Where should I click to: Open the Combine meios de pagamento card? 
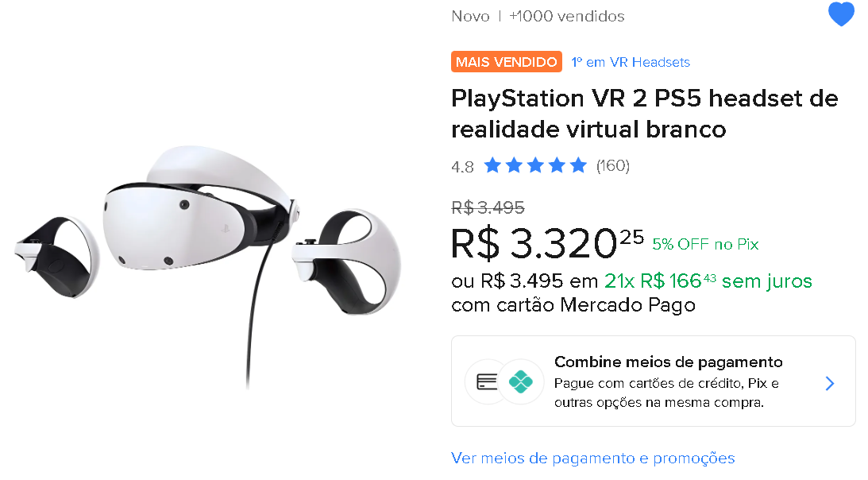coord(654,381)
